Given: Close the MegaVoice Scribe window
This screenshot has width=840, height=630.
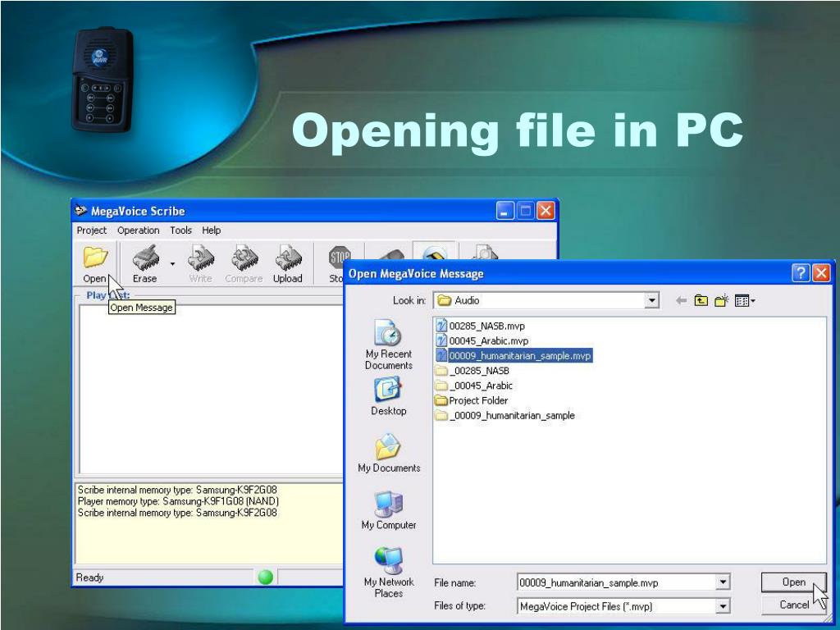Looking at the screenshot, I should tap(546, 211).
